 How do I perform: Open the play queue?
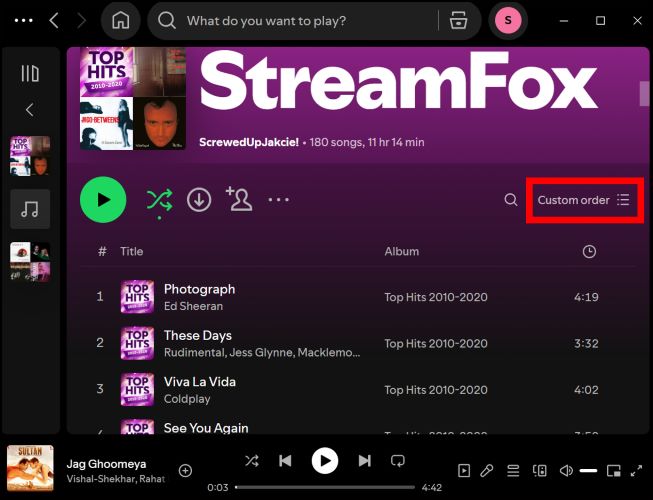coord(513,471)
